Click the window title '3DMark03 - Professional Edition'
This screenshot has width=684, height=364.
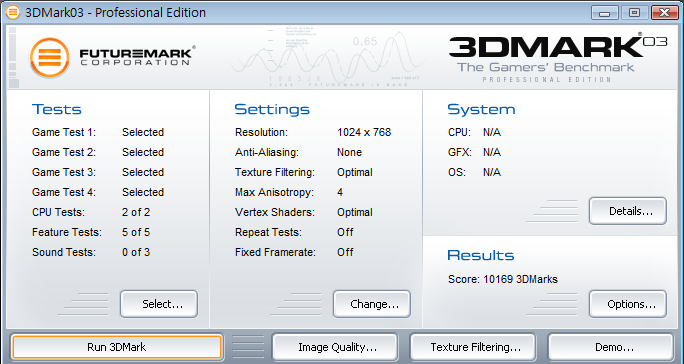click(x=116, y=13)
